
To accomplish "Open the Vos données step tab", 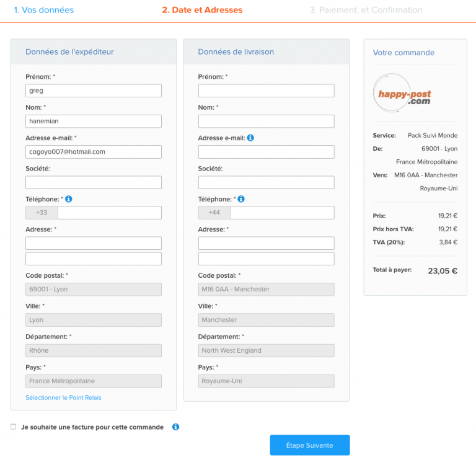I will coord(43,10).
